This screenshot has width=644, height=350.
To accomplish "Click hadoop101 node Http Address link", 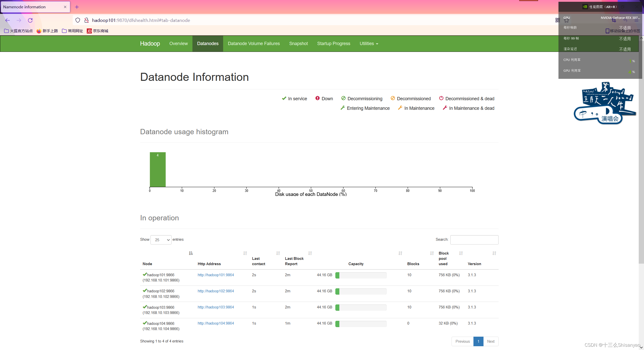I will pos(215,274).
